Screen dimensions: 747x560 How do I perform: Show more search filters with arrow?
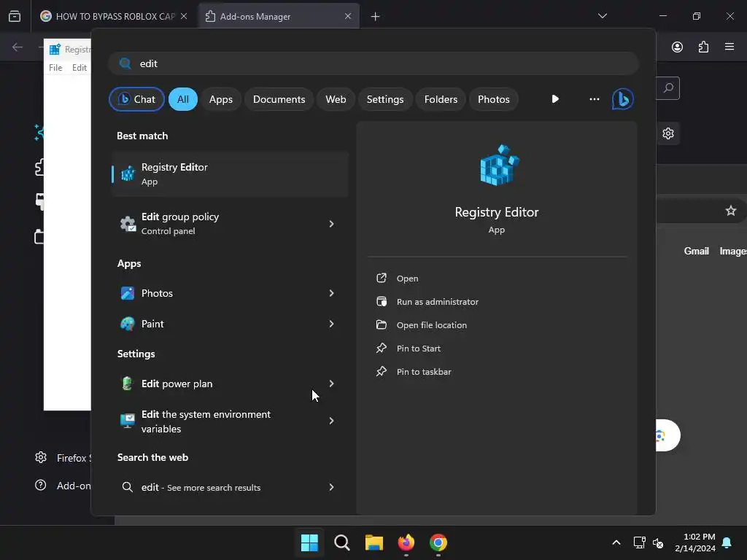(x=555, y=99)
